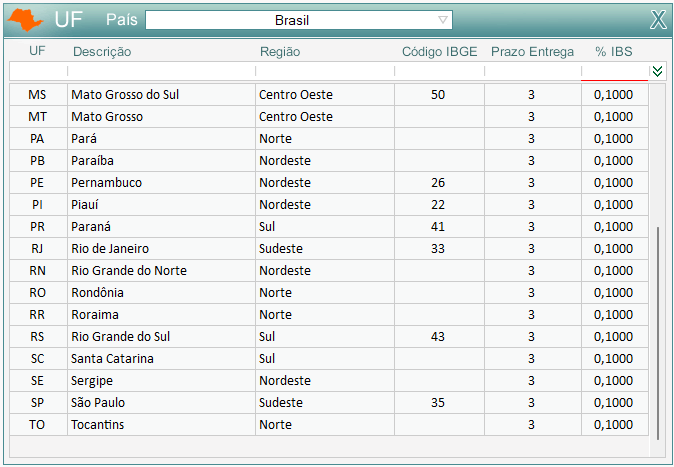674x467 pixels.
Task: Click IBGE code 43 for Rio Grande do Sul
Action: point(438,337)
